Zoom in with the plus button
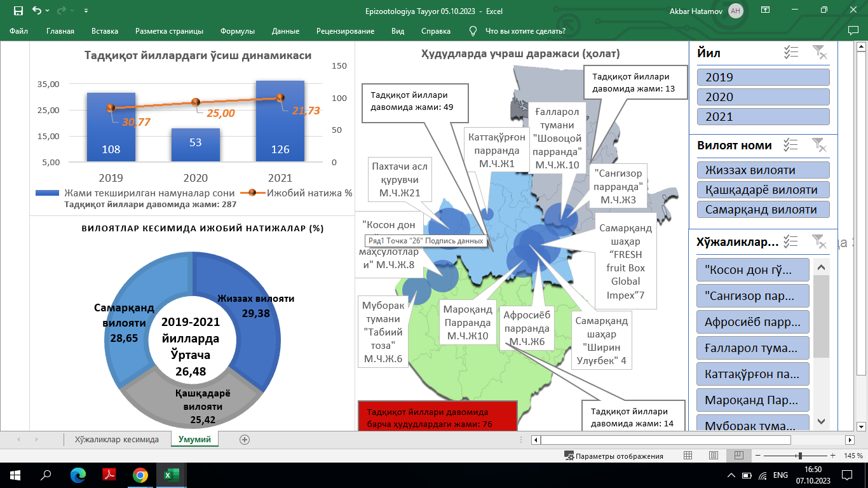The width and height of the screenshot is (868, 488). coord(832,456)
